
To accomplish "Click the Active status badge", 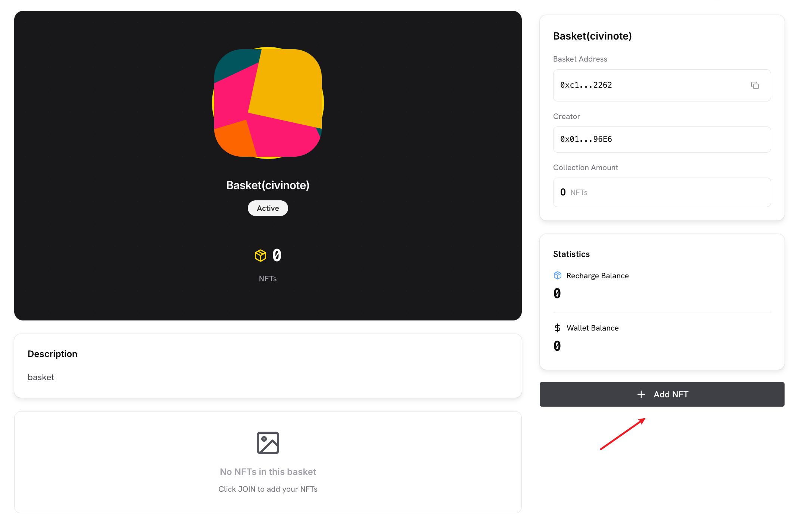I will click(x=268, y=208).
